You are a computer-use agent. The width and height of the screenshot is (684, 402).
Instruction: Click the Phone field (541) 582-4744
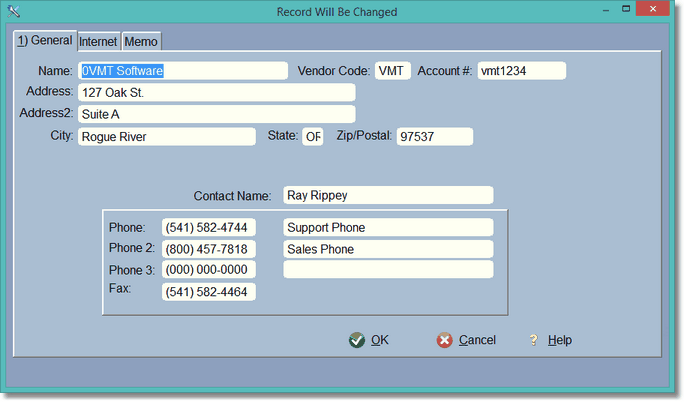pyautogui.click(x=209, y=227)
